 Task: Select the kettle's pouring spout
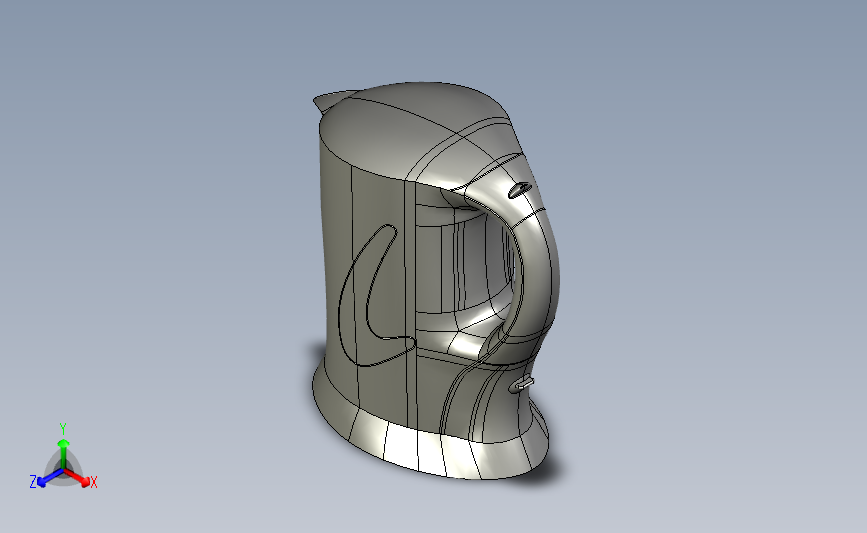pos(331,100)
